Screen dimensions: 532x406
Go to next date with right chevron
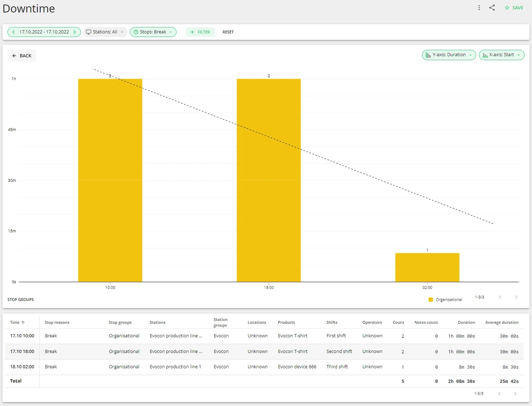[x=75, y=32]
